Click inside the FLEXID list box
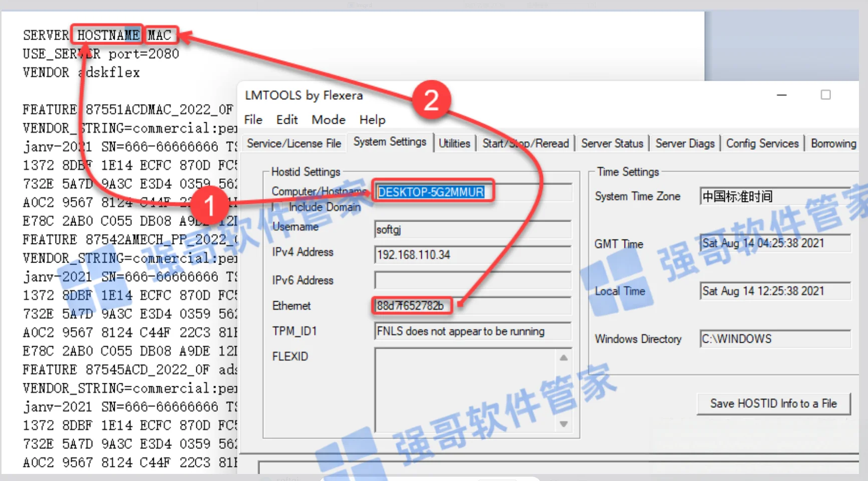 pos(465,389)
